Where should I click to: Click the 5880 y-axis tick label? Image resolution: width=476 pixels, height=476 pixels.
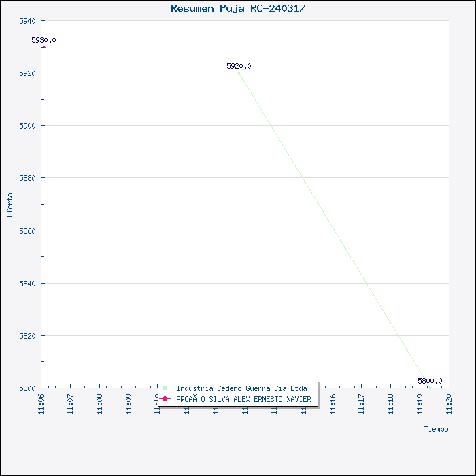point(27,178)
